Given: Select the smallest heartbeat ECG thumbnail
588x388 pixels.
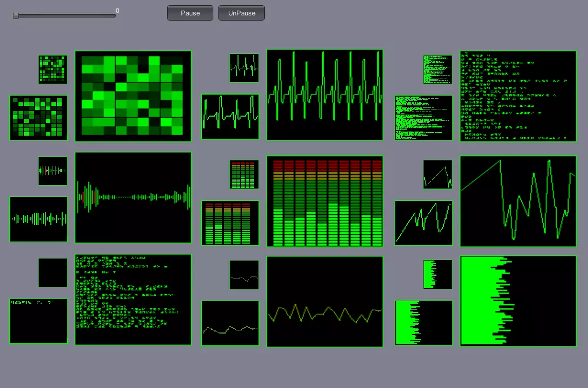Looking at the screenshot, I should click(x=244, y=68).
